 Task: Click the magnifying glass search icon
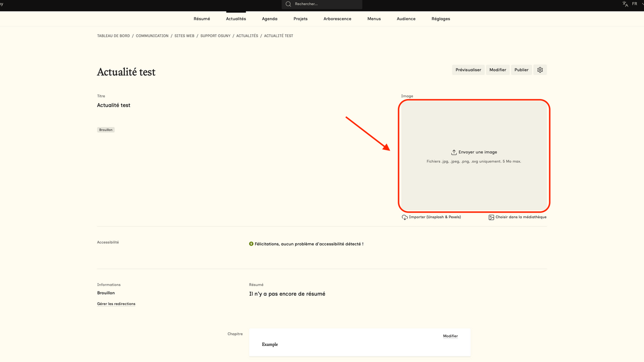point(288,4)
